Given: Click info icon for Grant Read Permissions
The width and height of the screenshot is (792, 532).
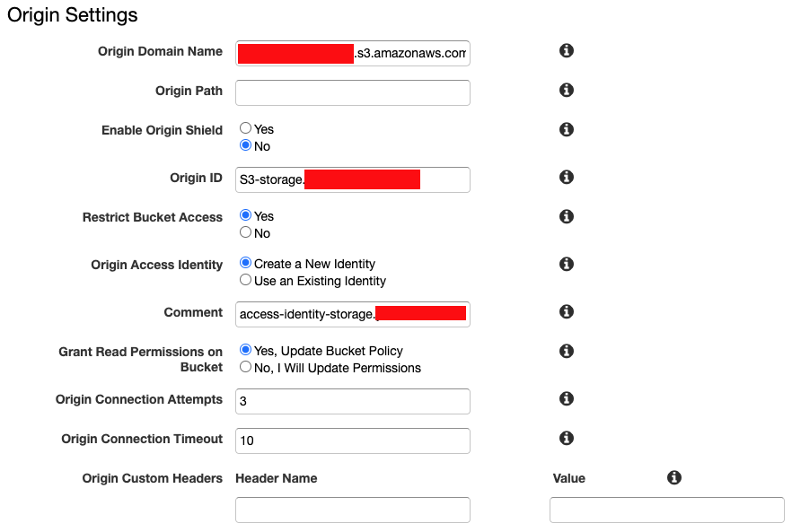Looking at the screenshot, I should click(567, 352).
